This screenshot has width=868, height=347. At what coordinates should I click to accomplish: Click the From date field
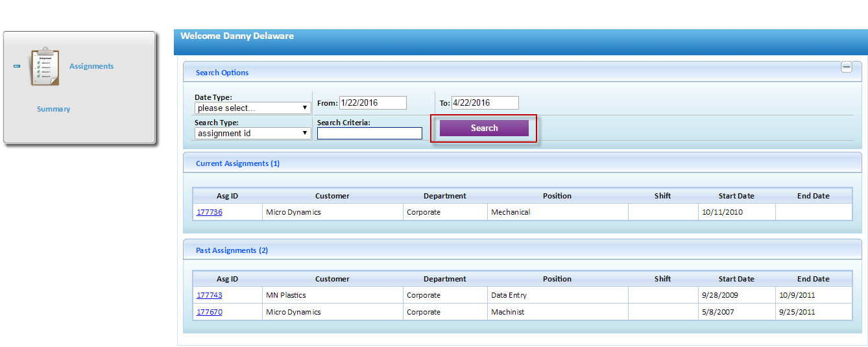[372, 102]
